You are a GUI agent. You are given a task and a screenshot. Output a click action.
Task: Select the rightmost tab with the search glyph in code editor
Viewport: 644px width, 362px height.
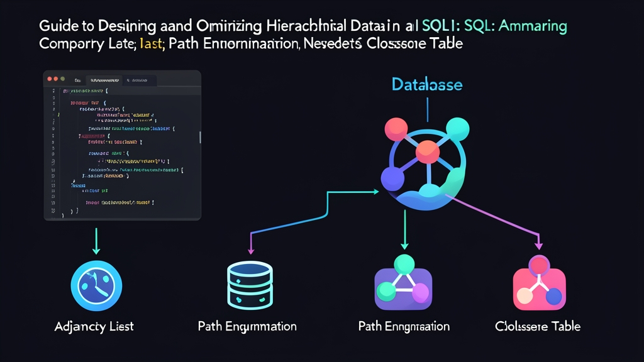[140, 80]
